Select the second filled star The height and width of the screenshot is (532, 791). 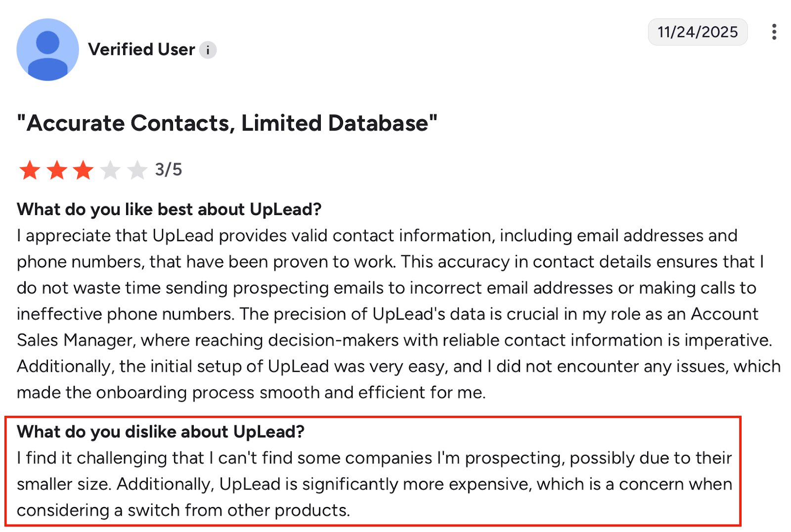point(57,170)
